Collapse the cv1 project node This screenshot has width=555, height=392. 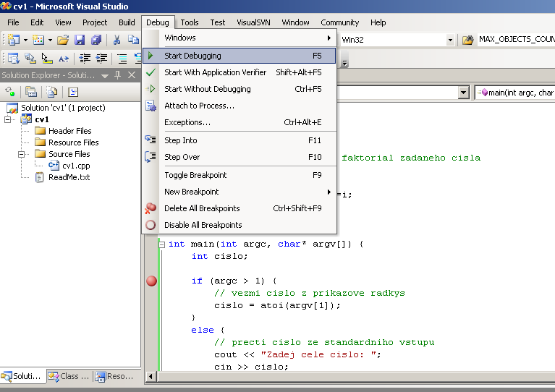coord(7,119)
